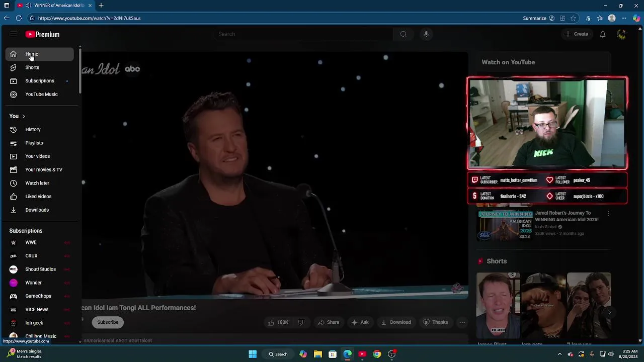Click the YouTube Premium logo
644x362 pixels.
tap(43, 34)
